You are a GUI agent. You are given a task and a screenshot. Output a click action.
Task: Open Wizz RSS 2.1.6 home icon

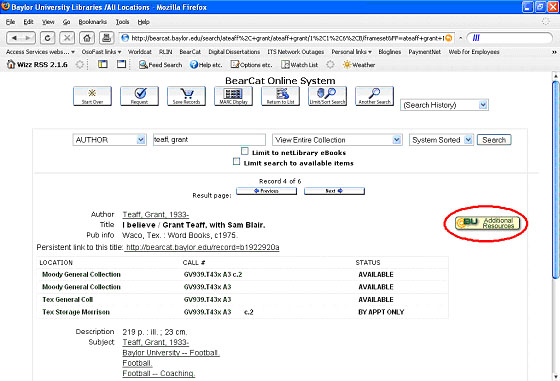[11, 65]
